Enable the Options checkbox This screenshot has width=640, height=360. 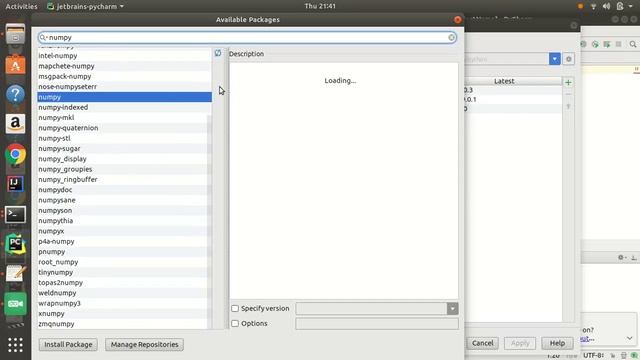pyautogui.click(x=235, y=324)
